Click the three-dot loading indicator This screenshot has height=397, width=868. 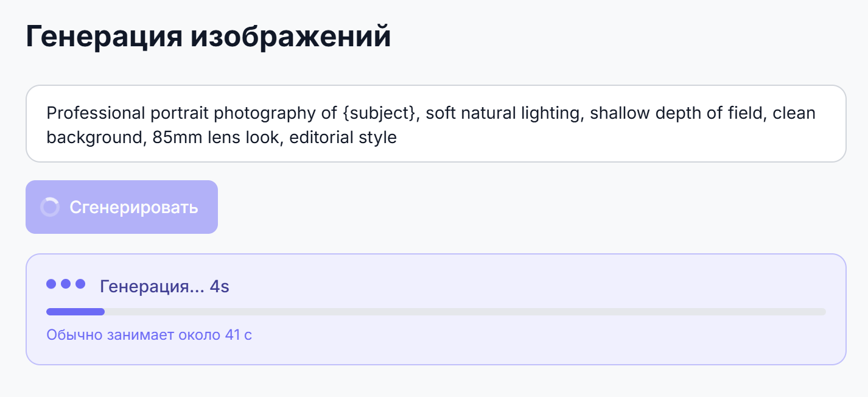[66, 284]
